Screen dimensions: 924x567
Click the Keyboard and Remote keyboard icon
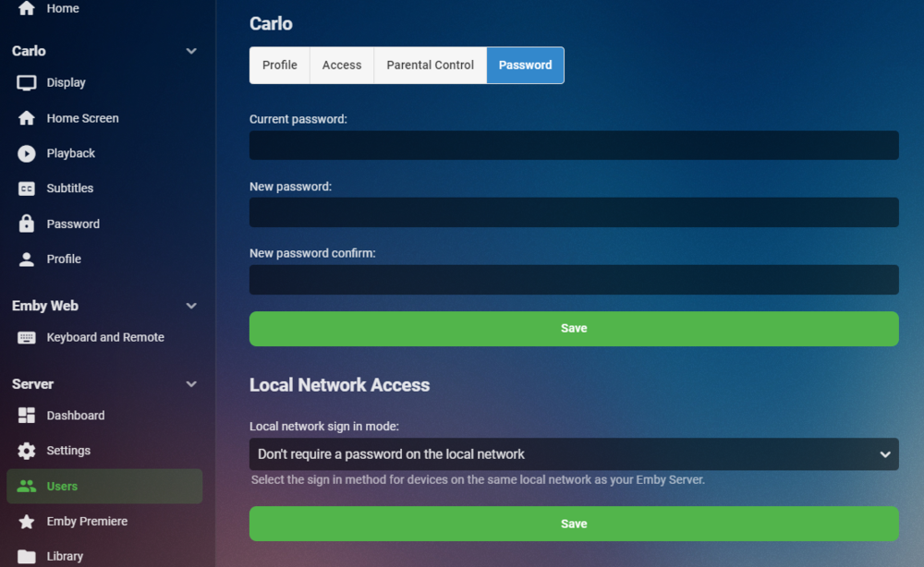pos(27,338)
